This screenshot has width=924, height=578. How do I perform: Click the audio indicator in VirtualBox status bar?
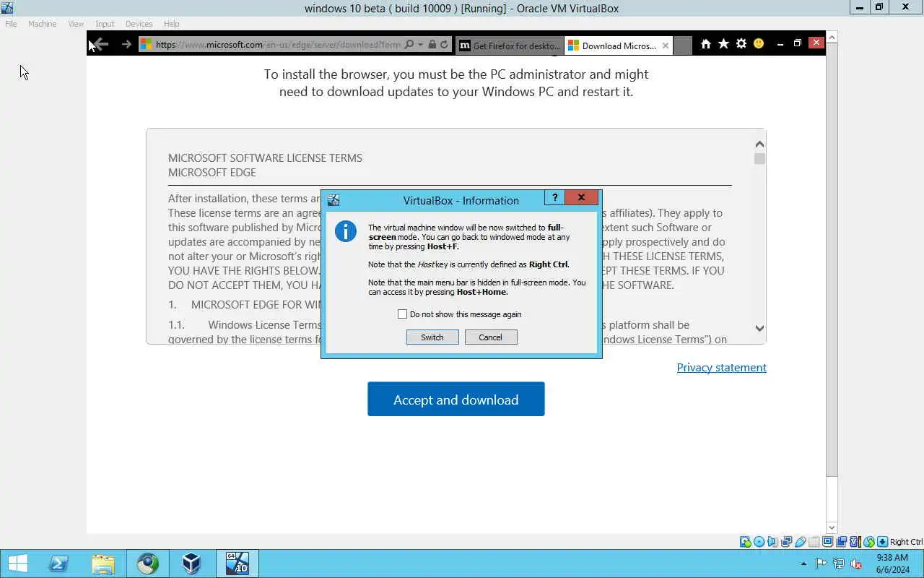772,542
